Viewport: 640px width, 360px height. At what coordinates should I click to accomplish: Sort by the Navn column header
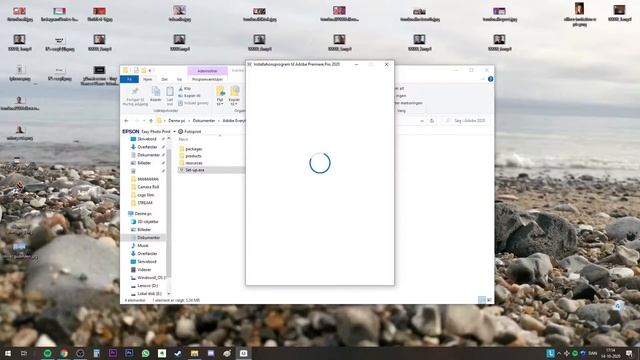pyautogui.click(x=183, y=140)
